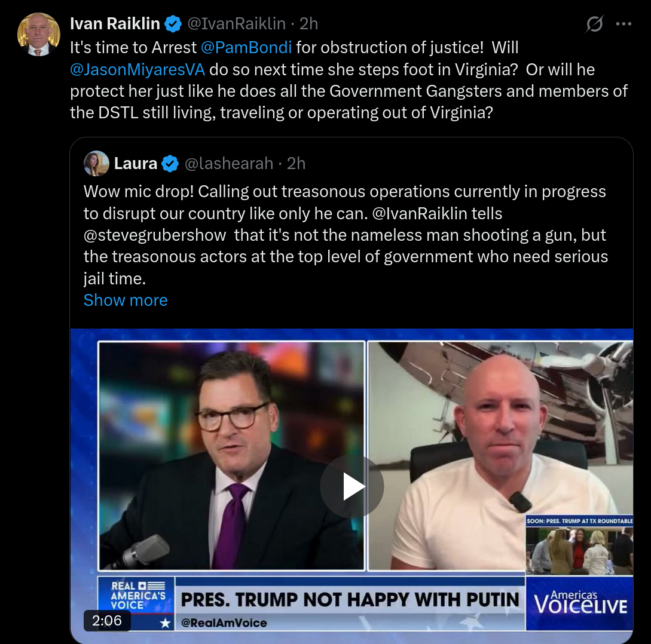Click the 2:06 video duration badge
Screen dimensions: 651x644
107,620
